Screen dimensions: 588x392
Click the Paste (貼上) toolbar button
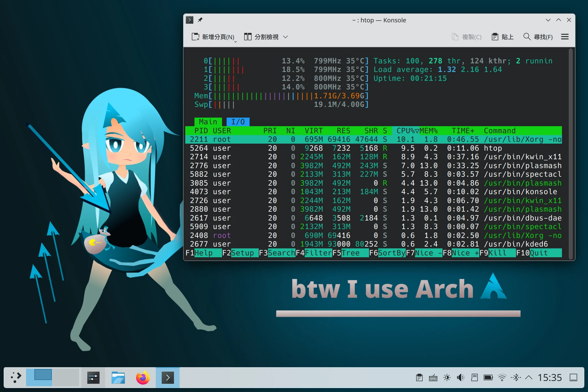pyautogui.click(x=503, y=37)
